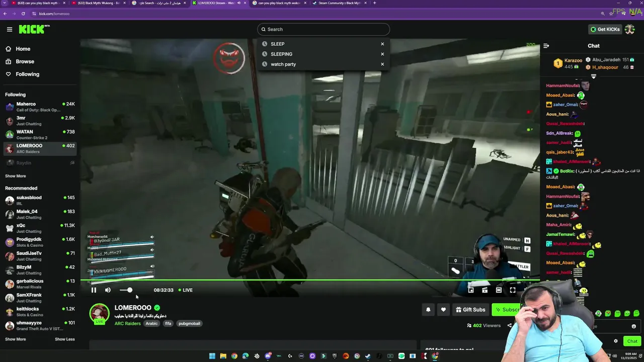
Task: Send message with Chat button
Action: 632,341
